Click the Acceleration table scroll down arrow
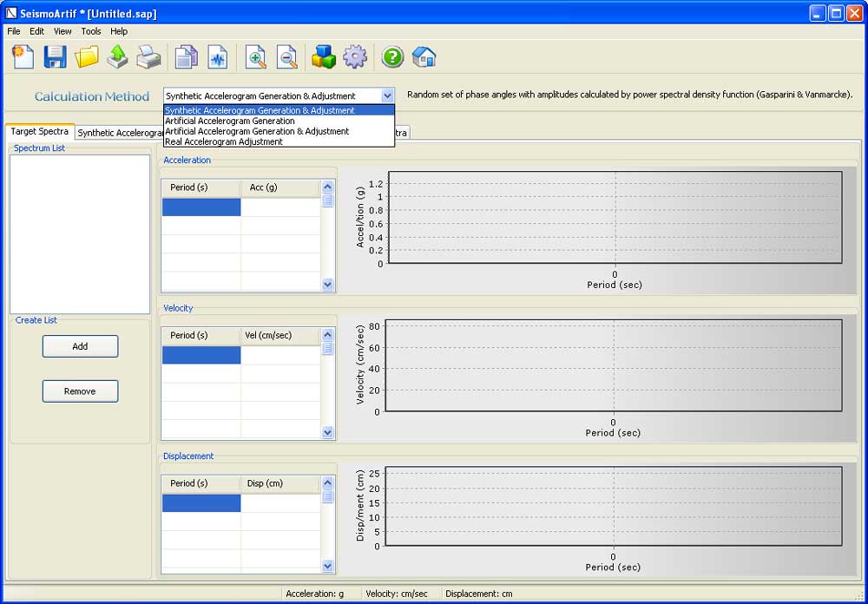The height and width of the screenshot is (604, 868). pos(328,285)
